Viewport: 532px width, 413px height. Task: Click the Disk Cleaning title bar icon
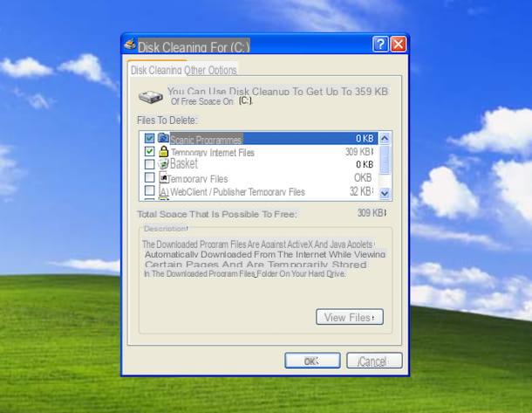(x=130, y=44)
